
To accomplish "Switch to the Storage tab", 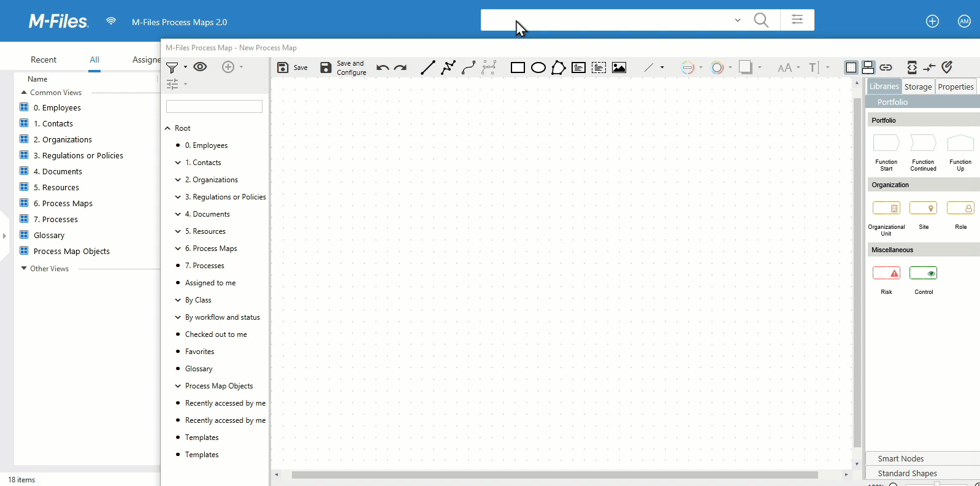I will click(x=918, y=87).
